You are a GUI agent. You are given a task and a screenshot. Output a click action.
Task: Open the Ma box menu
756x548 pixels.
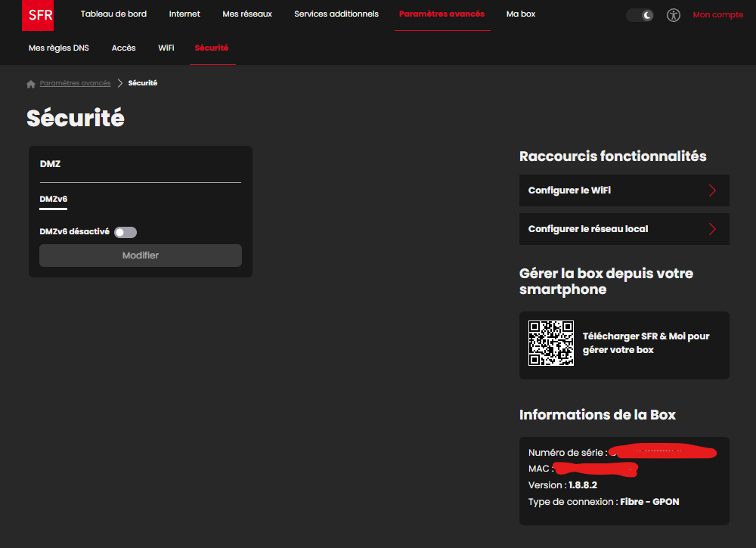(x=521, y=14)
